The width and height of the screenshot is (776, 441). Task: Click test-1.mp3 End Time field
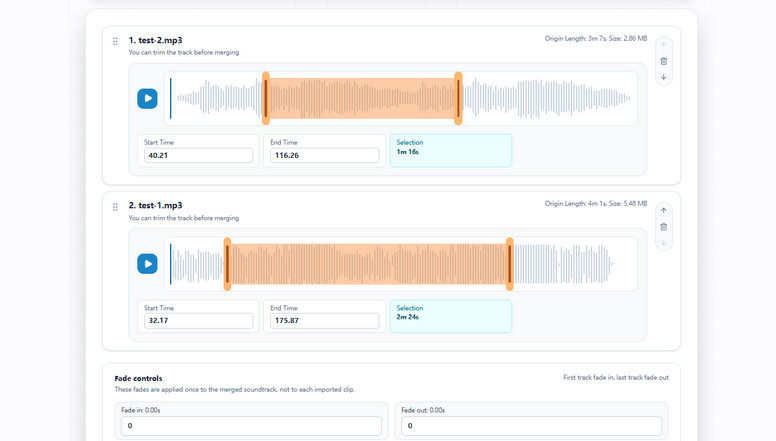[325, 321]
